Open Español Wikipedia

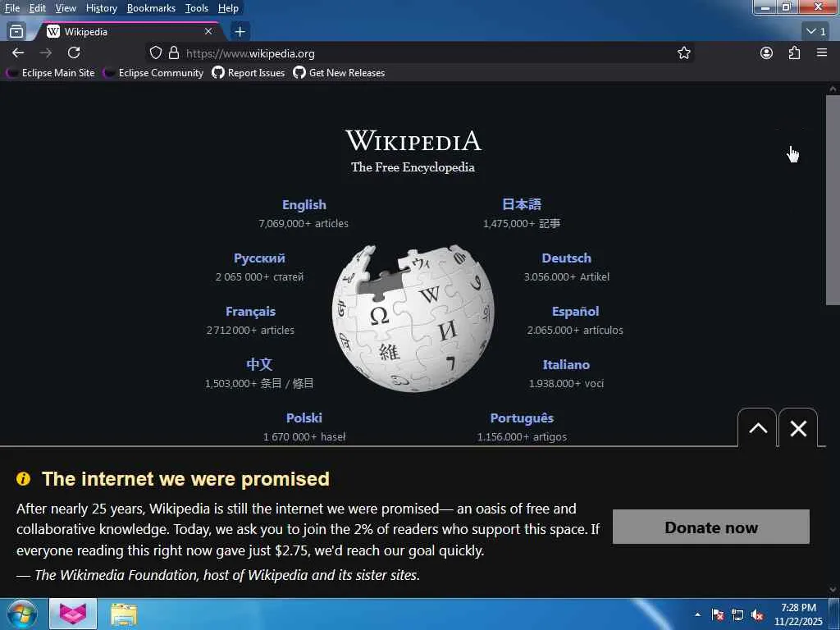575,311
